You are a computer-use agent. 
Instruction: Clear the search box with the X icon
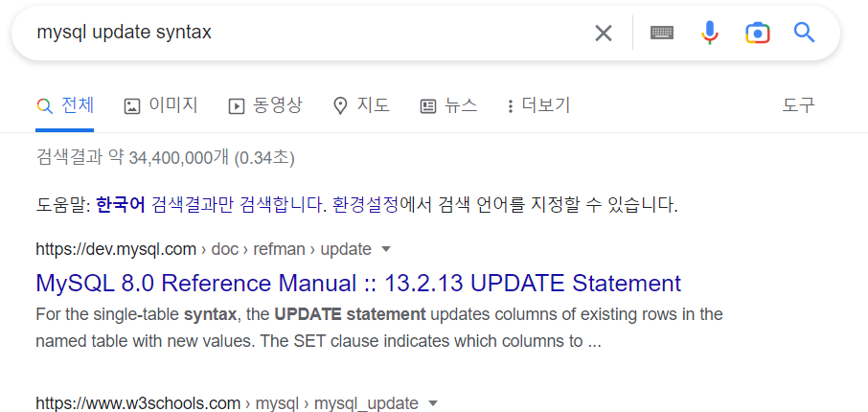(603, 34)
